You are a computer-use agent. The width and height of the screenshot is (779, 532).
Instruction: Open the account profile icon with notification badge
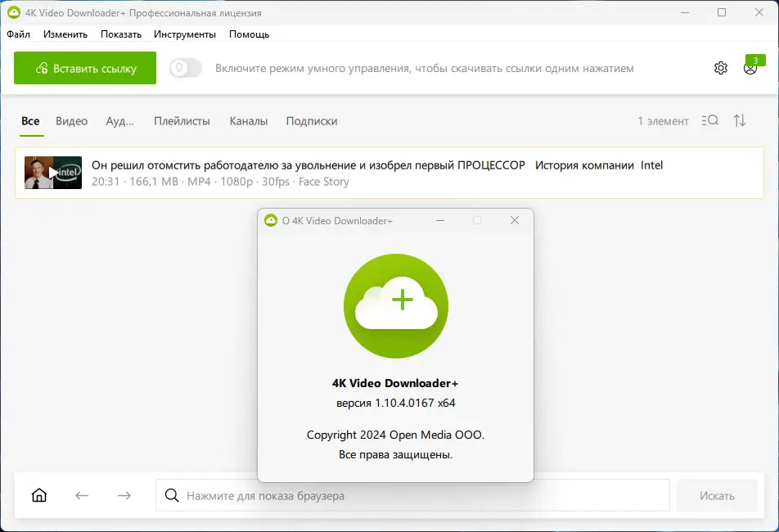pyautogui.click(x=750, y=69)
